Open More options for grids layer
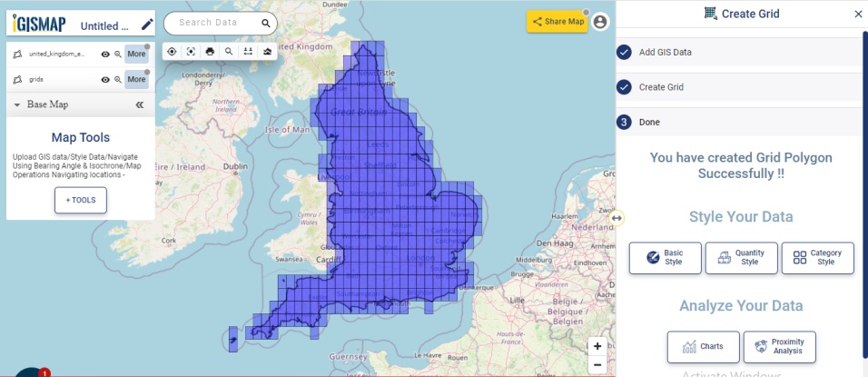 pos(136,80)
